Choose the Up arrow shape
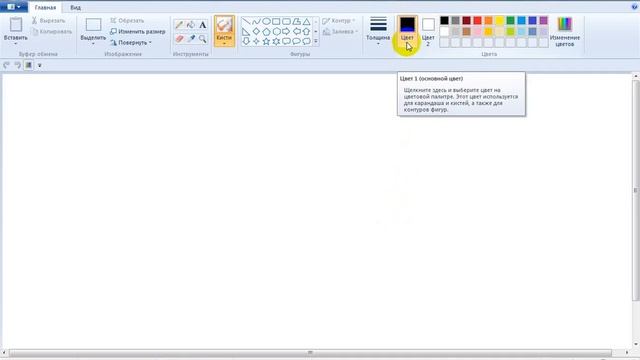The image size is (640, 360). (x=306, y=31)
